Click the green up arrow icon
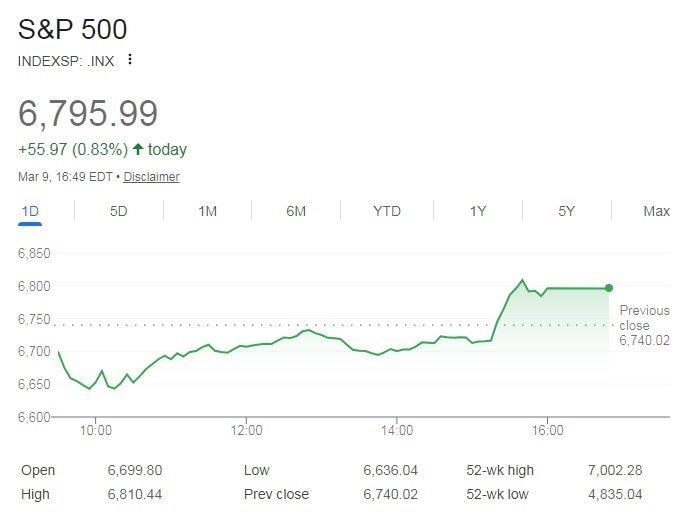This screenshot has height=528, width=688. (x=138, y=150)
